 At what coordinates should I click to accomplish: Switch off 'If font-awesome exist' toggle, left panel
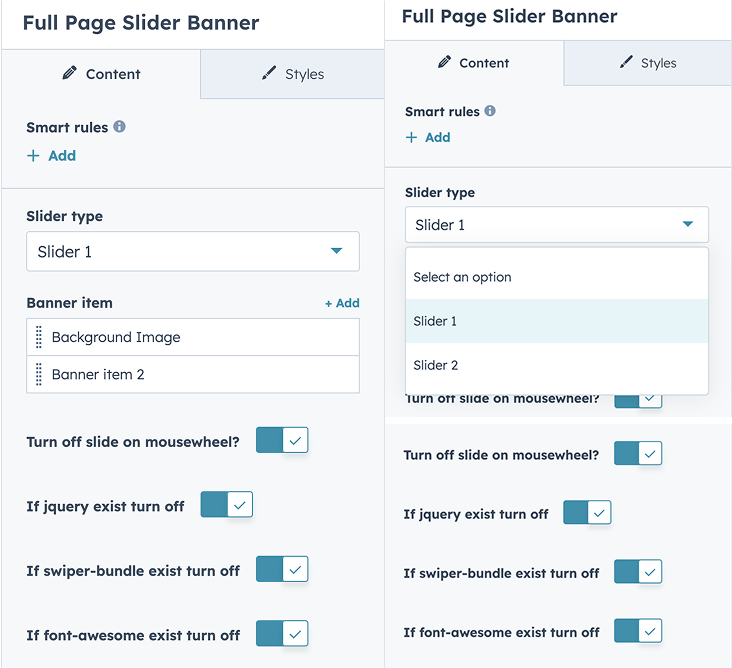(282, 633)
